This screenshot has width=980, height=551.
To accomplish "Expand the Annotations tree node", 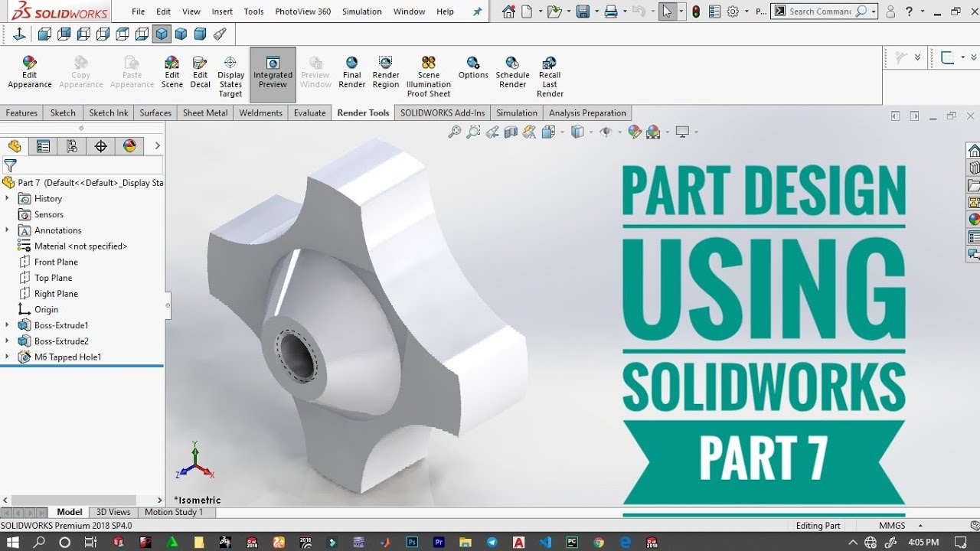I will [x=8, y=230].
